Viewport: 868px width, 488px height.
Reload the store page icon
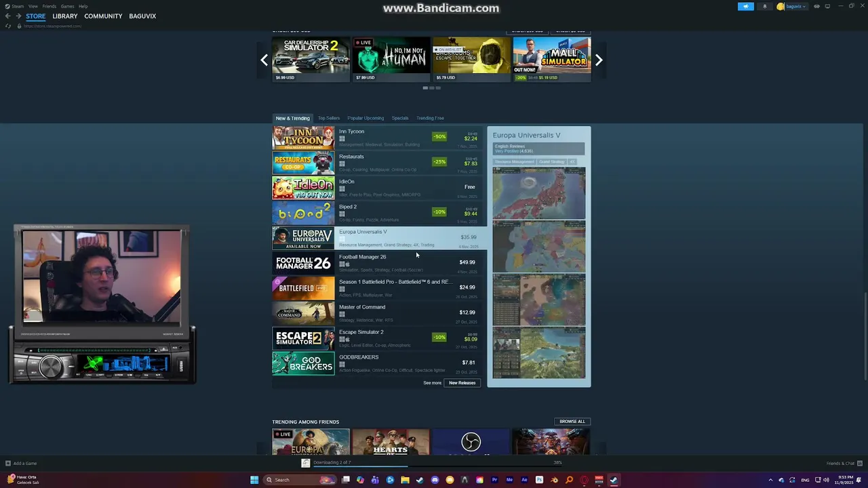(x=8, y=26)
